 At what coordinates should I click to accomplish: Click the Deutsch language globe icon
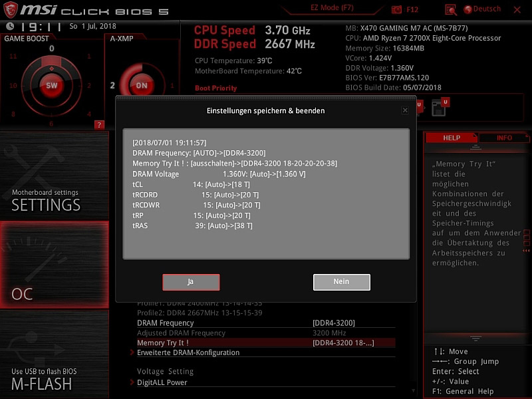(468, 9)
